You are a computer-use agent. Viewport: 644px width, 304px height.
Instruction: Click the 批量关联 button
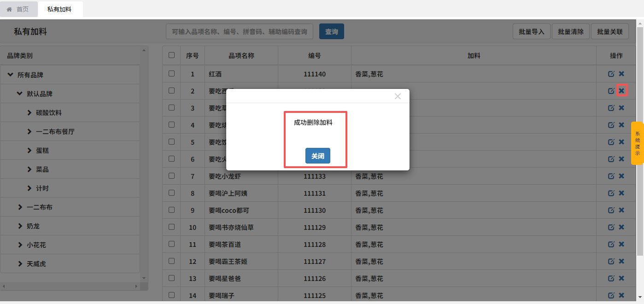coord(610,31)
